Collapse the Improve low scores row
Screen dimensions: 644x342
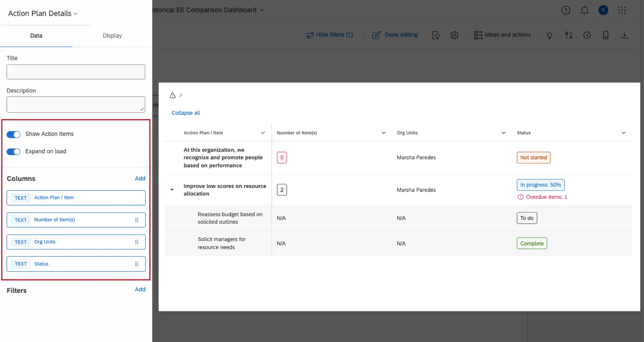[172, 190]
